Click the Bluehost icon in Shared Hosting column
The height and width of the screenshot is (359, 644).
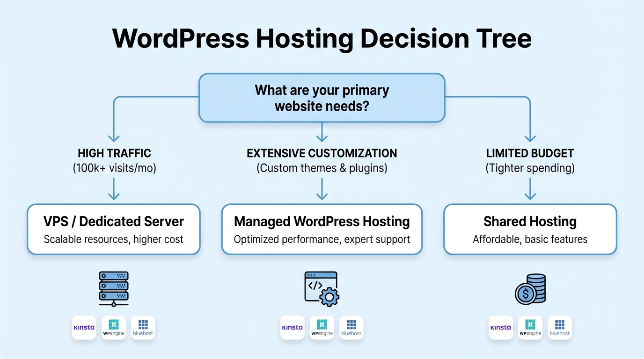click(x=559, y=328)
